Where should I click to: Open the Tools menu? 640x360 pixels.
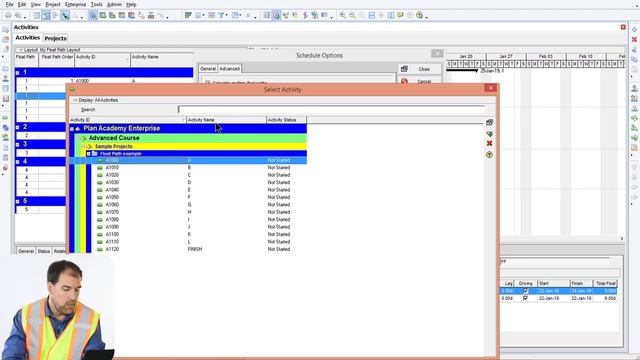[x=96, y=4]
